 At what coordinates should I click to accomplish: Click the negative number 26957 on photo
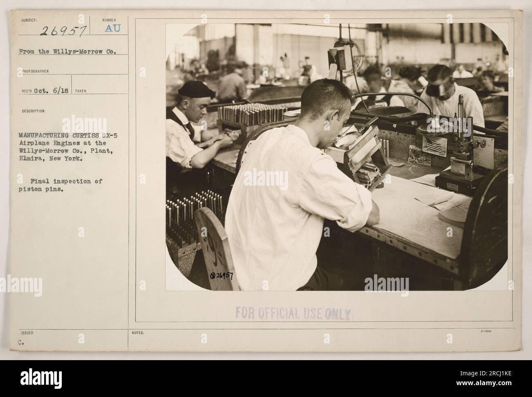point(221,275)
